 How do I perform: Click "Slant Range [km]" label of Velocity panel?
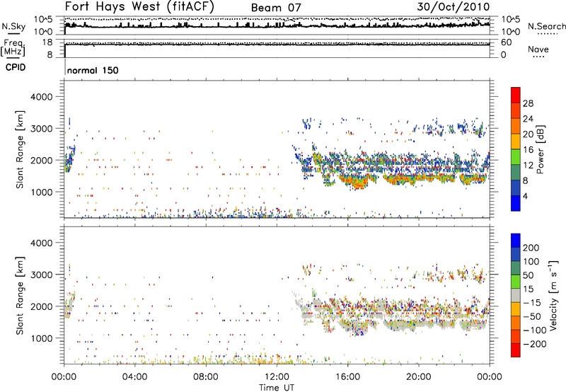click(20, 295)
